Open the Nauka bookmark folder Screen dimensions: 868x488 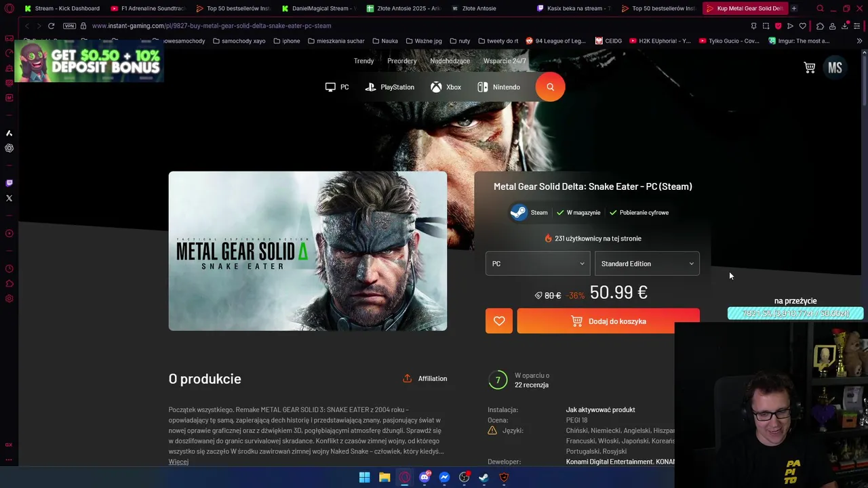(385, 41)
